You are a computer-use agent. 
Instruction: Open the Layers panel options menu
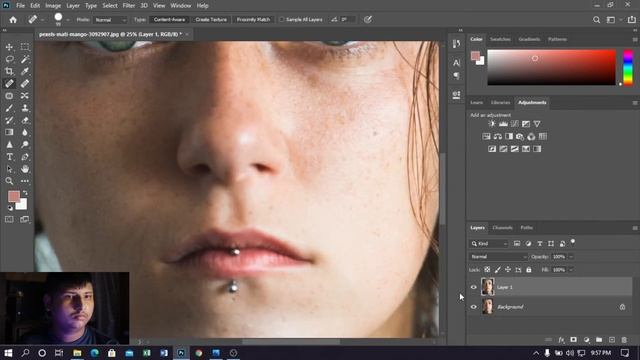click(635, 228)
